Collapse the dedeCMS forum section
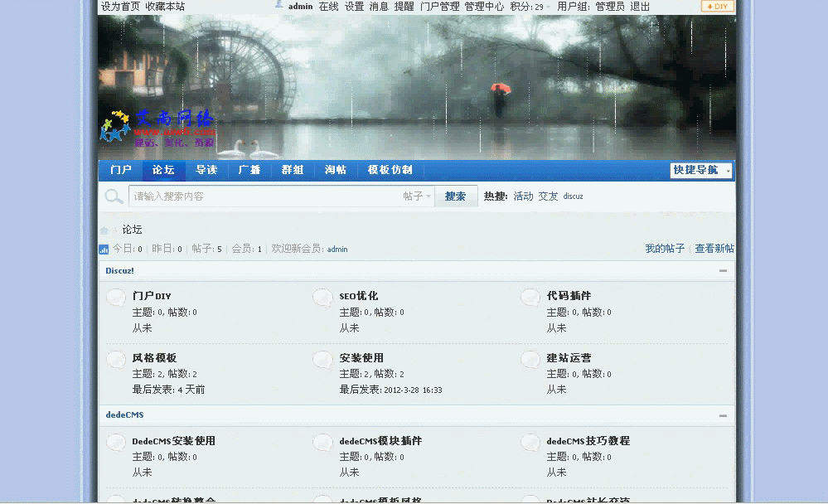 723,416
